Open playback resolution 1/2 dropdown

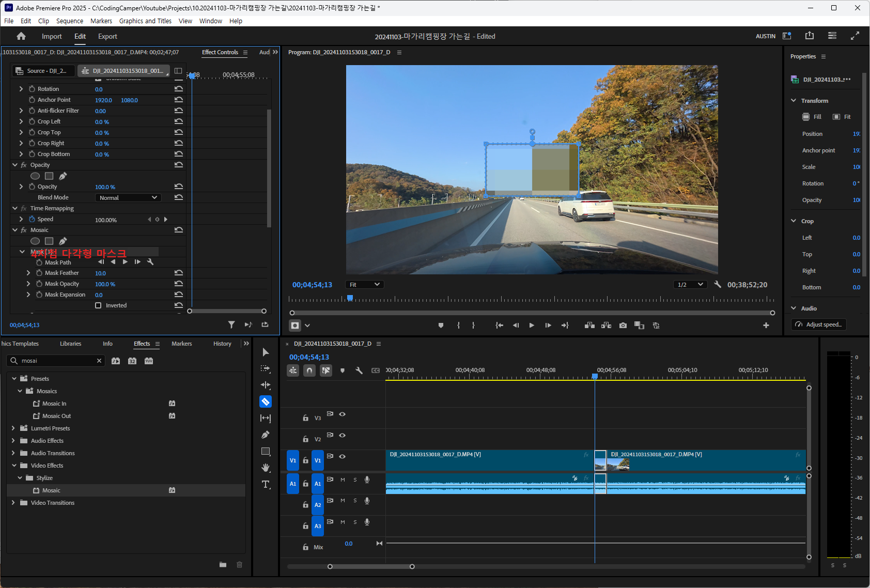coord(690,284)
